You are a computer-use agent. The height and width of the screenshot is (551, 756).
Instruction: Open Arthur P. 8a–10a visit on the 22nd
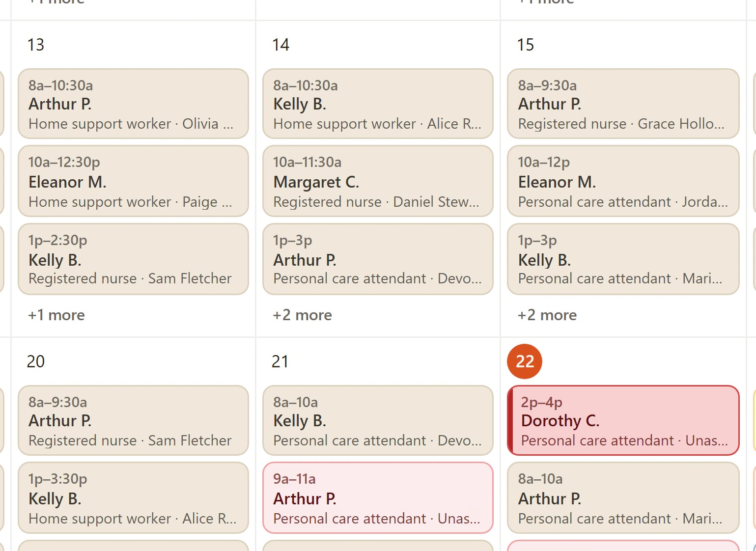point(623,497)
